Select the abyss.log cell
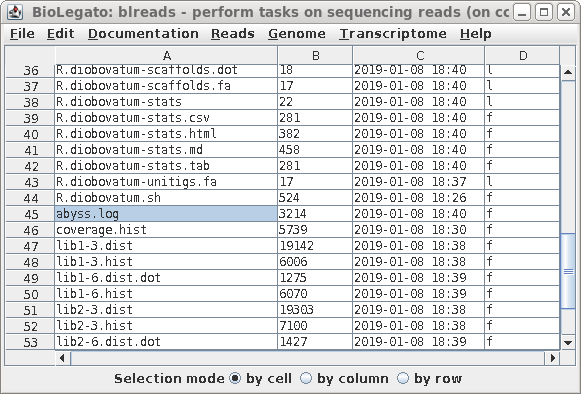581x394 pixels. (x=166, y=214)
